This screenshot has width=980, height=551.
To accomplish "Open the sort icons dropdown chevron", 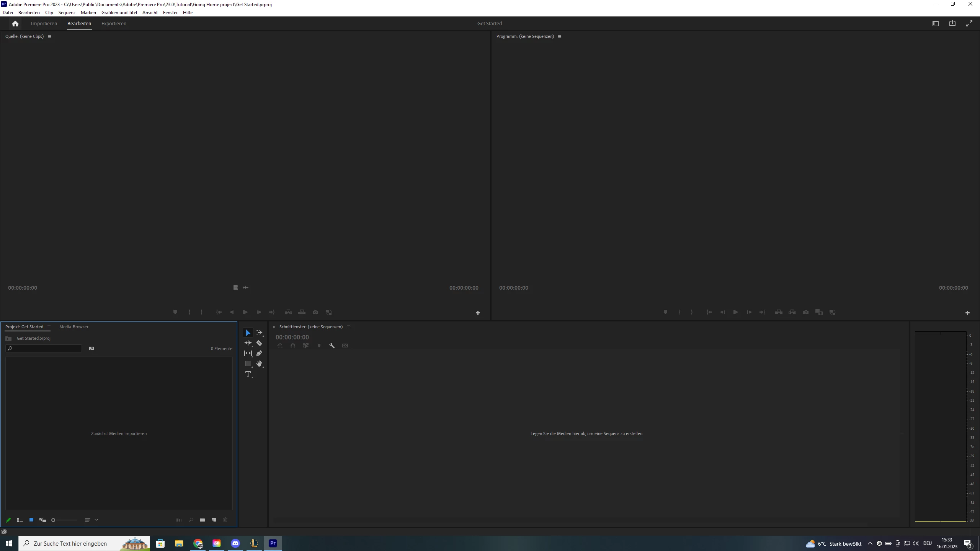I will click(x=96, y=520).
